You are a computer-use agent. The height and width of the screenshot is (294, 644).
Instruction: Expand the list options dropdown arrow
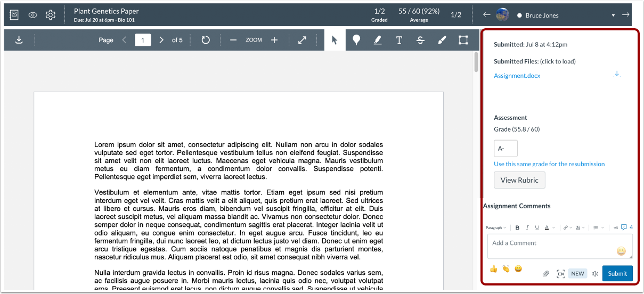[603, 228]
